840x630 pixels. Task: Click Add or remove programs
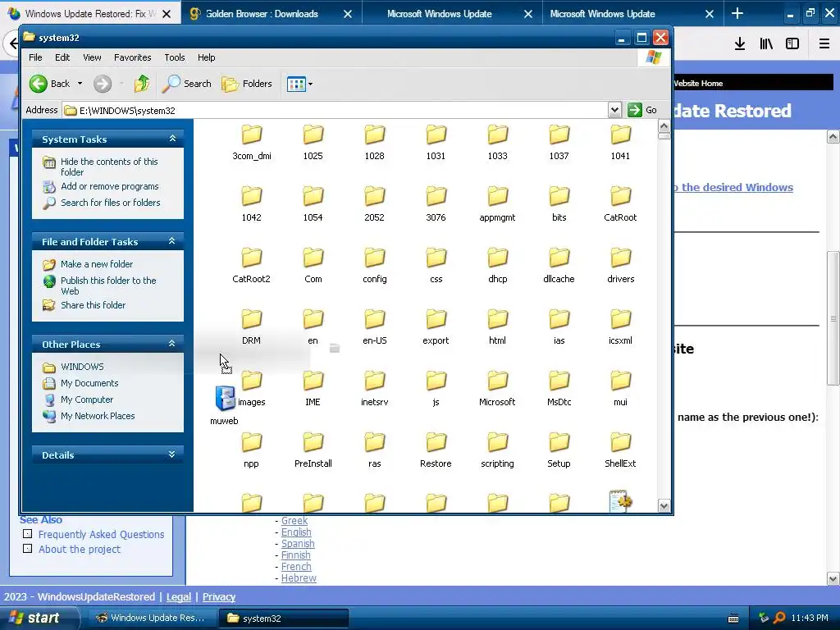[109, 186]
